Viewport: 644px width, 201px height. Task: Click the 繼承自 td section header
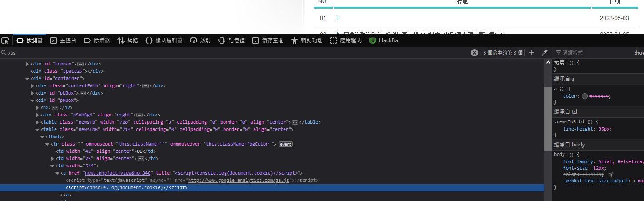598,112
